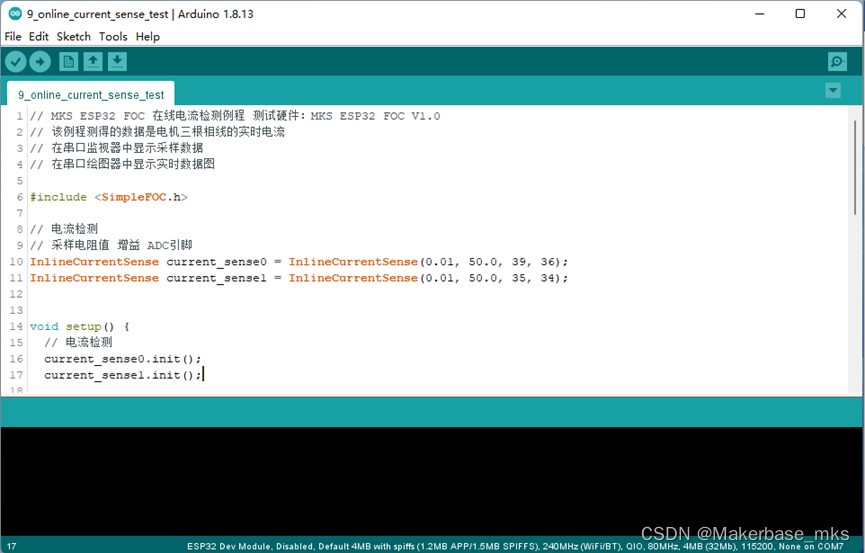The image size is (865, 553).
Task: Click the current_sense0.init(); line
Action: tap(122, 359)
